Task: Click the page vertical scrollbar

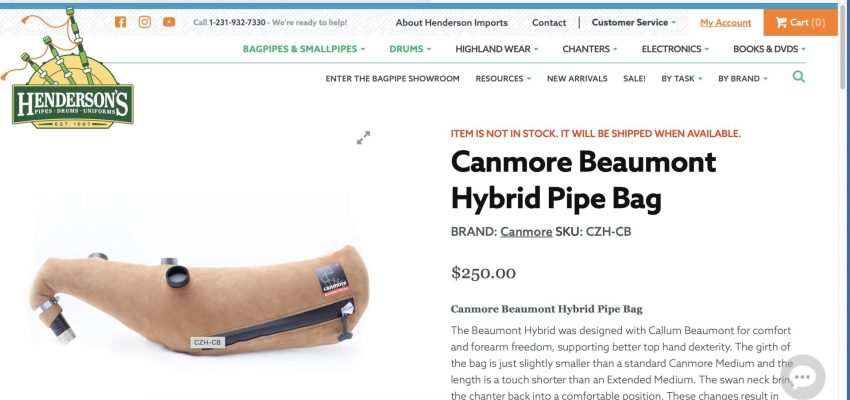Action: [x=842, y=204]
